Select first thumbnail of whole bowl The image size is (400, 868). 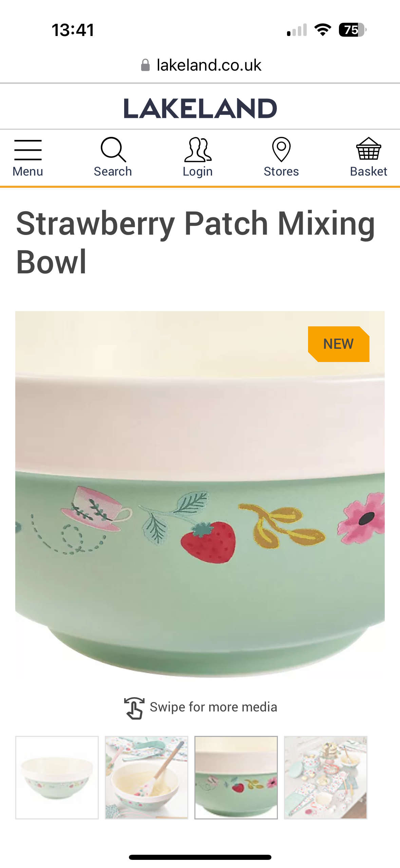click(57, 778)
